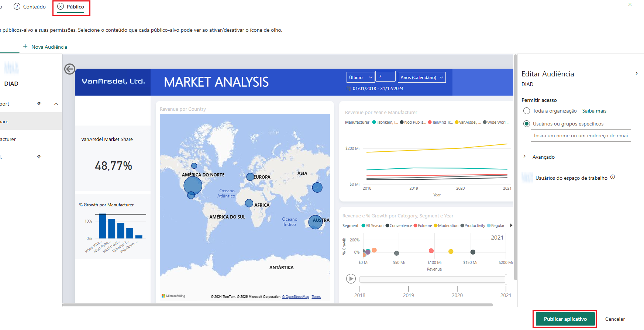Image resolution: width=644 pixels, height=330 pixels.
Task: Click the map bubble over Austrália
Action: click(x=316, y=222)
